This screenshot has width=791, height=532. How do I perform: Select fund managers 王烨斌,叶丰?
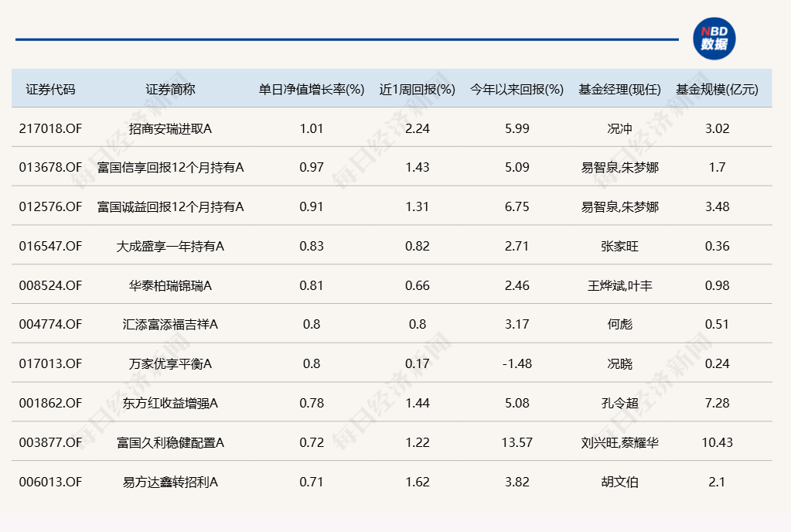pos(619,285)
